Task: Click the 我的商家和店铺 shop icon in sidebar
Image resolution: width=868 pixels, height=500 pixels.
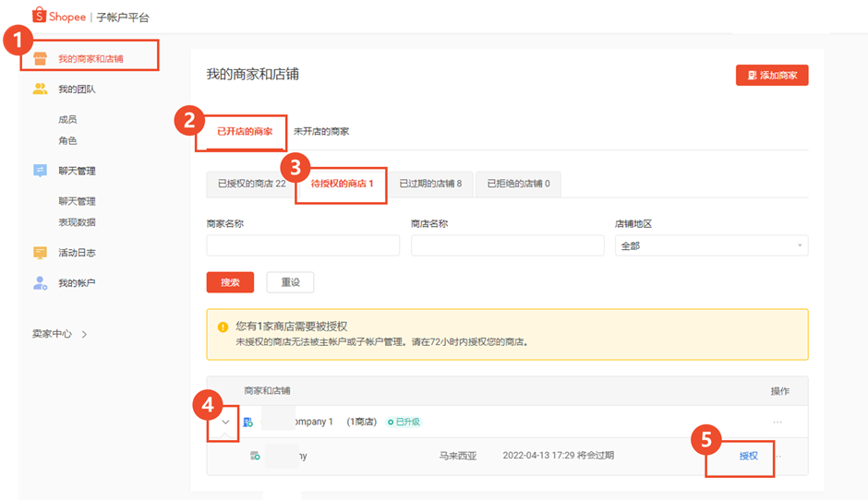Action: (x=40, y=59)
